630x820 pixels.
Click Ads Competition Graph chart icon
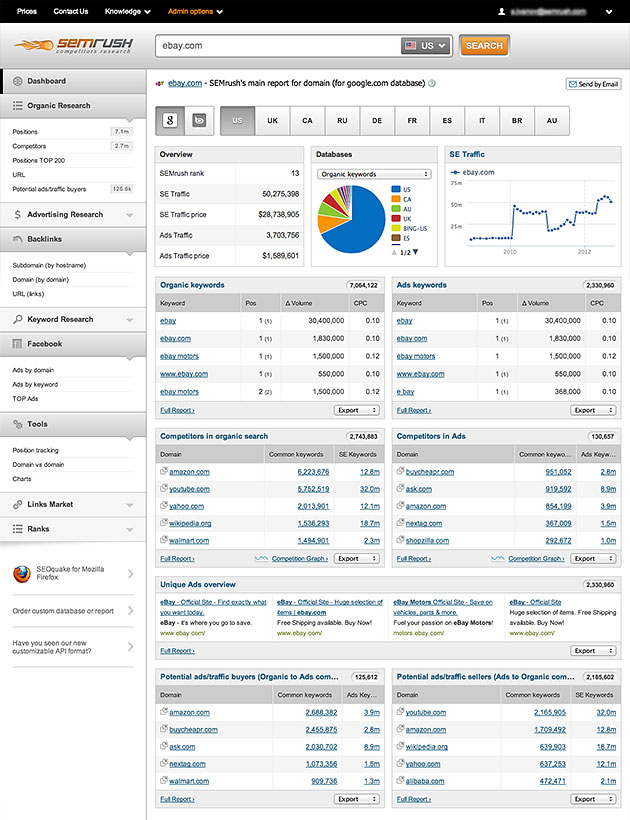pyautogui.click(x=498, y=559)
